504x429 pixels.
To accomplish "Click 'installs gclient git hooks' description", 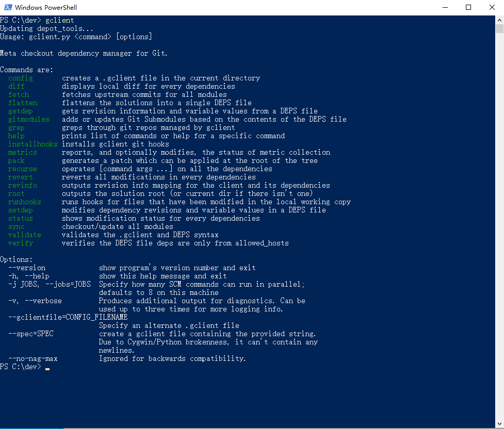I will pos(116,144).
